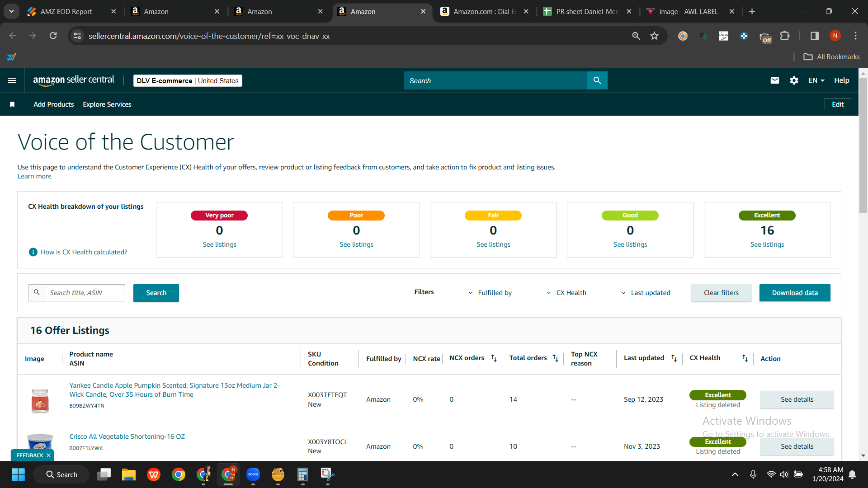Open the Learn more link
The height and width of the screenshot is (488, 868).
34,176
